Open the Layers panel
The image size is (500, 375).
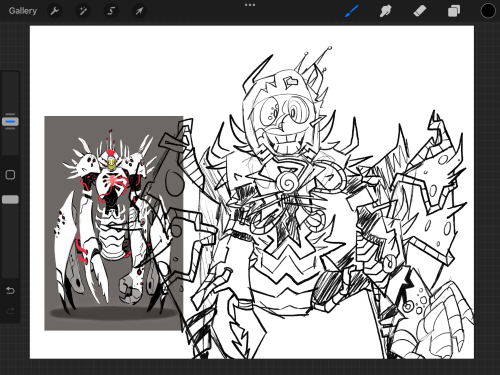(x=454, y=11)
